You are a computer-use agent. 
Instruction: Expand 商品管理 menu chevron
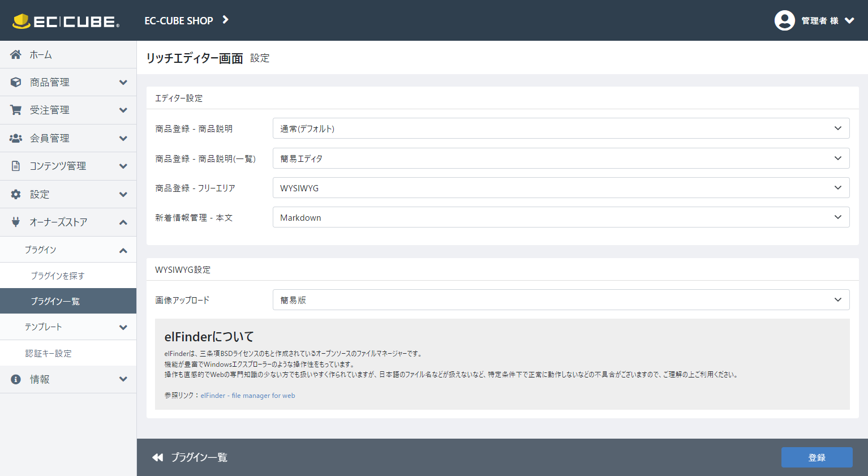click(x=123, y=83)
